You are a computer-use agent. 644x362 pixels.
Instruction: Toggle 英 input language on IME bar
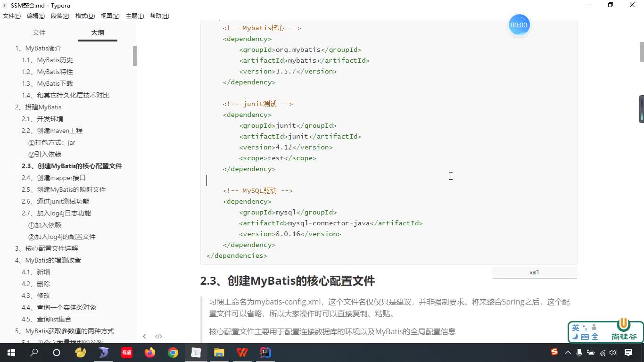[576, 328]
